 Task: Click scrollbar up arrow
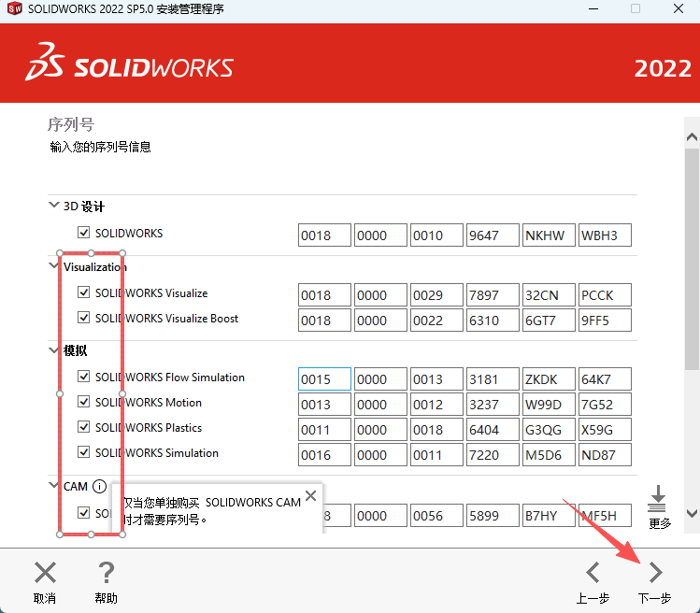point(692,137)
